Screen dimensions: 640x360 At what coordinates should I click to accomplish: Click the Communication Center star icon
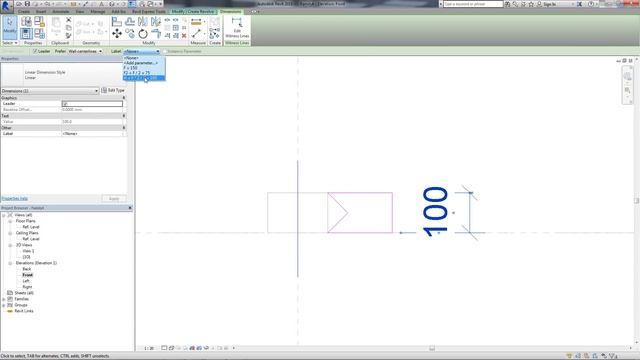(531, 4)
